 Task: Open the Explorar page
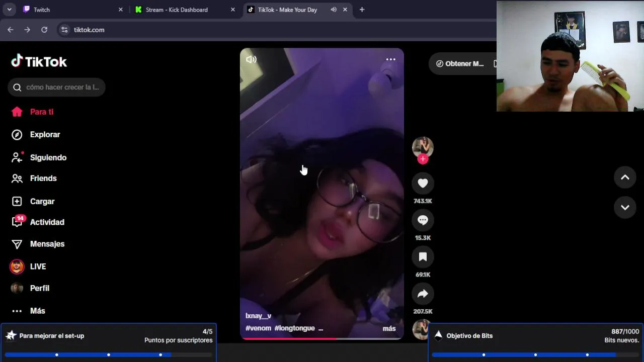35,134
